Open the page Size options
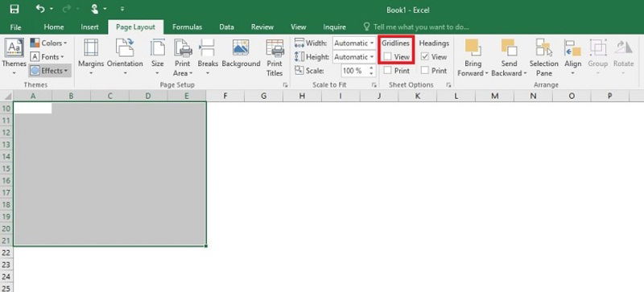 click(157, 57)
